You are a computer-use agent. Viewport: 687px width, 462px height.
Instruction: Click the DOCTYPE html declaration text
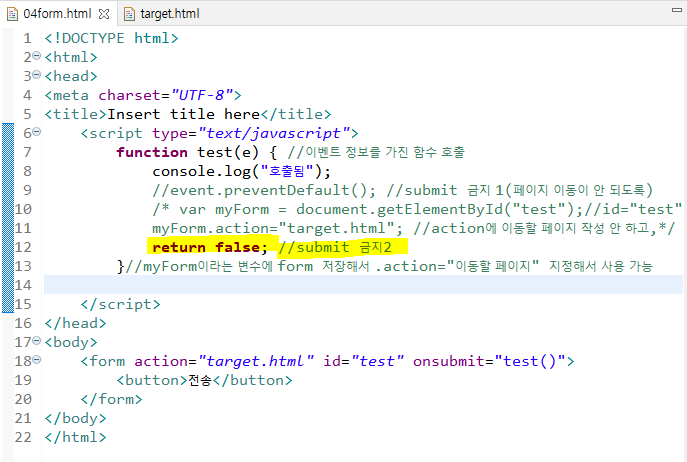coord(111,38)
